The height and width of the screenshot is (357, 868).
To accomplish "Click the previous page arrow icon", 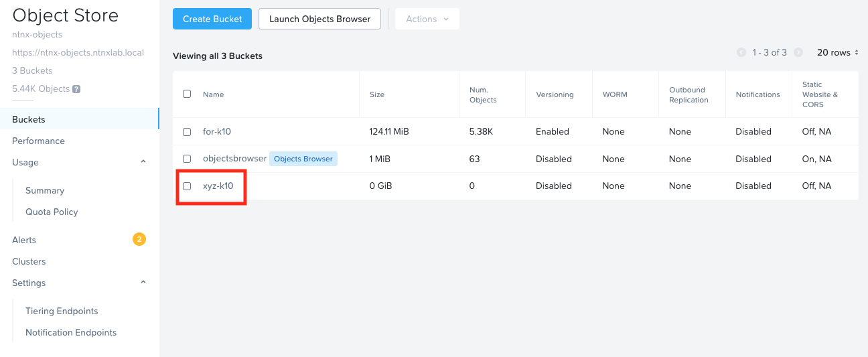I will pyautogui.click(x=741, y=52).
